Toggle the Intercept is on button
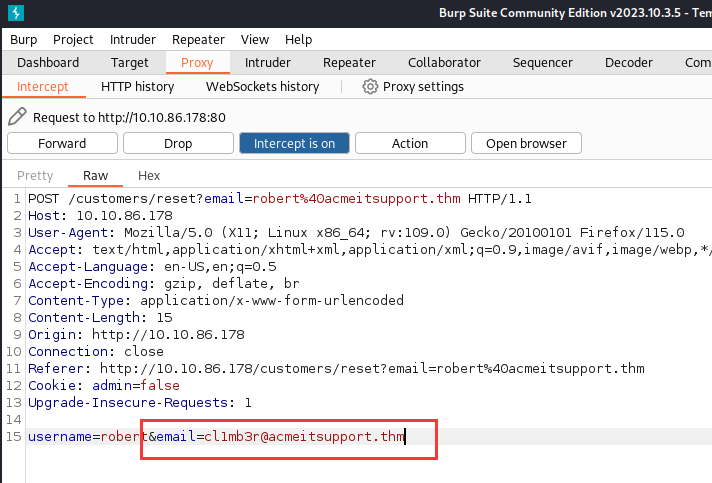Image resolution: width=712 pixels, height=483 pixels. [x=294, y=143]
